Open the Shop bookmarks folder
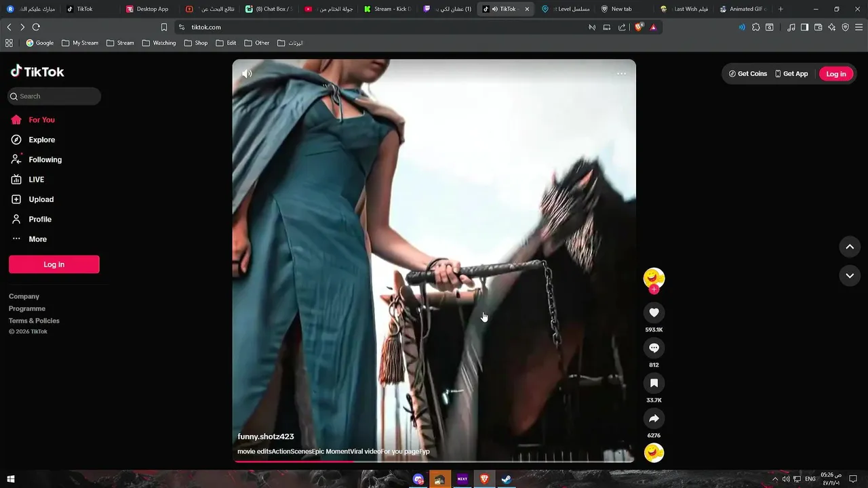This screenshot has width=868, height=488. click(196, 43)
